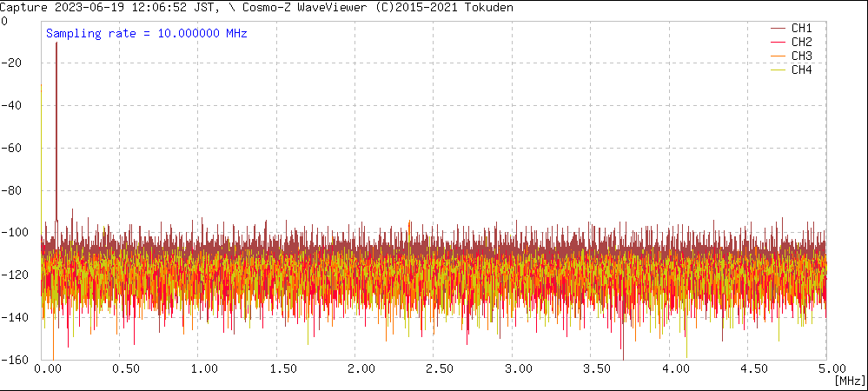Click the CH3 orange legend line

tap(778, 56)
